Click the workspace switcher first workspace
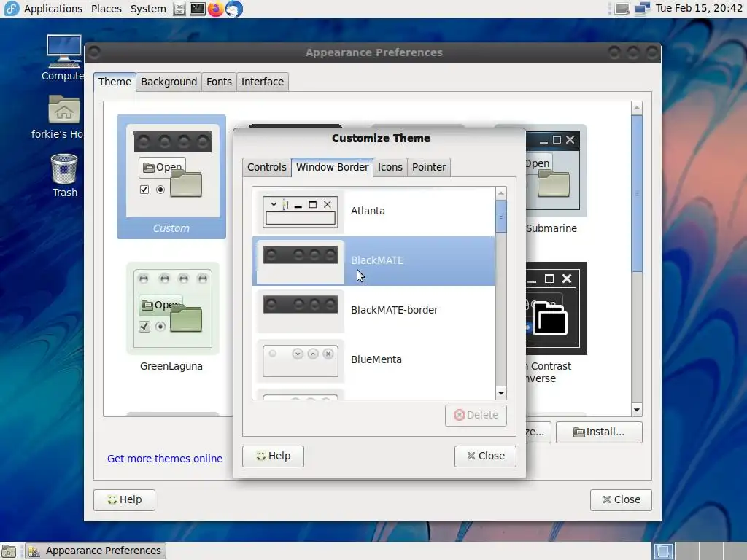This screenshot has height=560, width=747. pos(662,551)
